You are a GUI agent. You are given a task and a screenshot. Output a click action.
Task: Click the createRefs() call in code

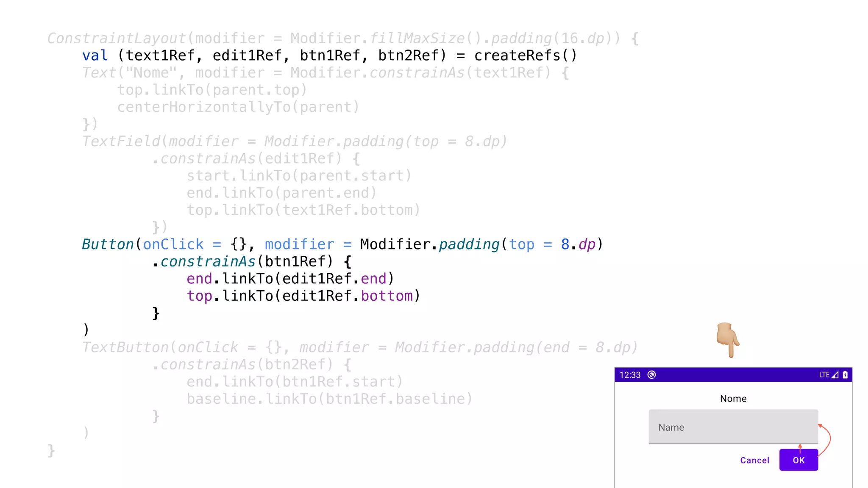(x=526, y=55)
